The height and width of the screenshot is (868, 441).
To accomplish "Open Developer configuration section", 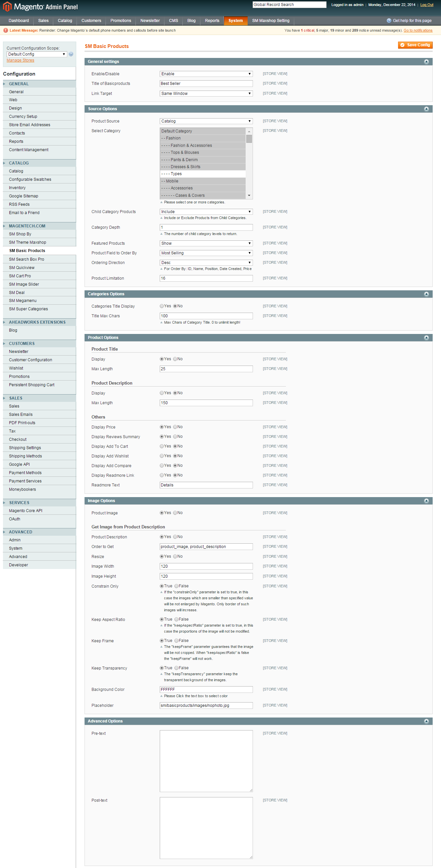I will [19, 565].
